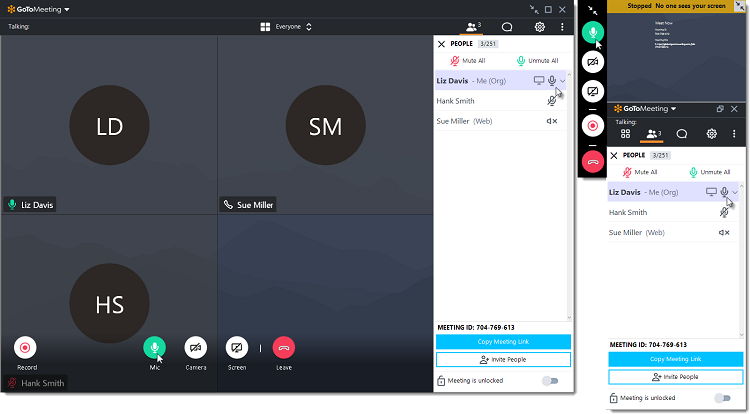Toggle Liz Davis mic icon in compact People panel
Image resolution: width=750 pixels, height=414 pixels.
pyautogui.click(x=724, y=192)
